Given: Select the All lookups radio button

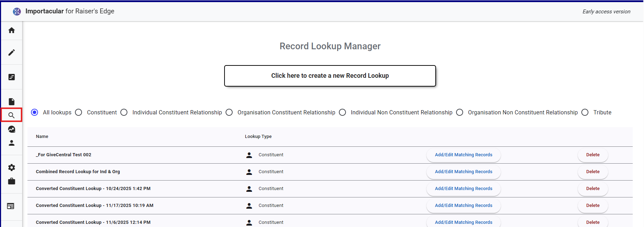Looking at the screenshot, I should pyautogui.click(x=34, y=112).
